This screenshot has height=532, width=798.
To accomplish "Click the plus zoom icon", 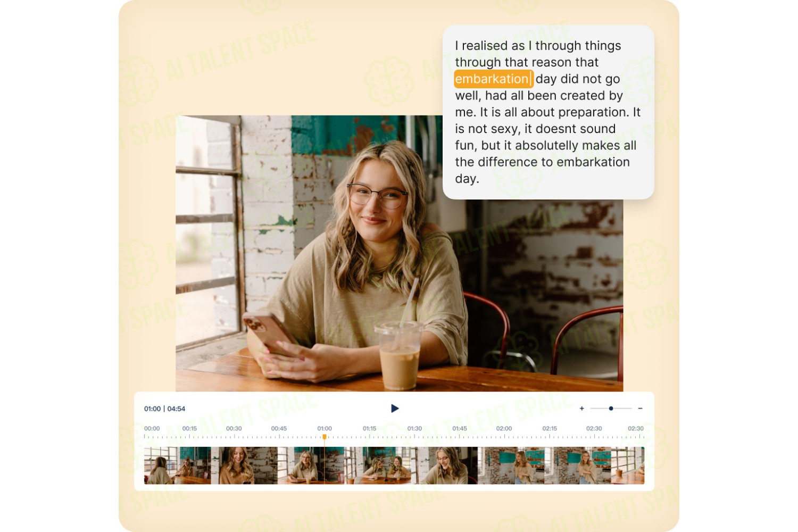I will 582,409.
